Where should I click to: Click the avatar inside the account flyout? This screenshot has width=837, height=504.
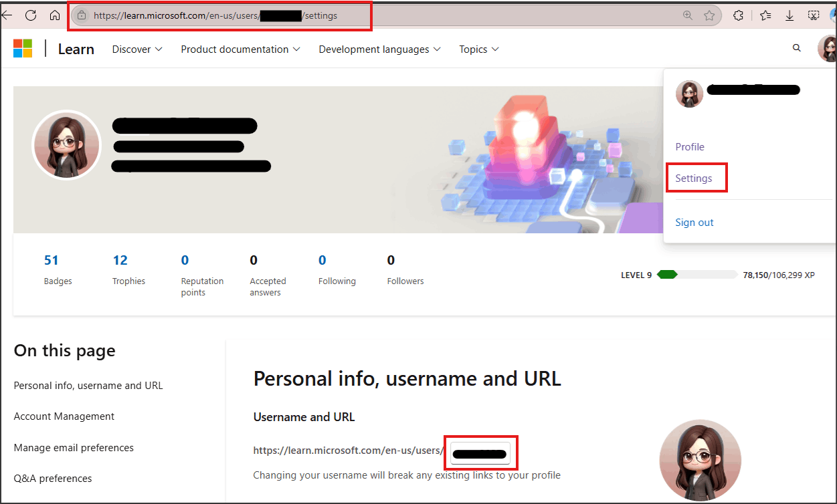(689, 94)
